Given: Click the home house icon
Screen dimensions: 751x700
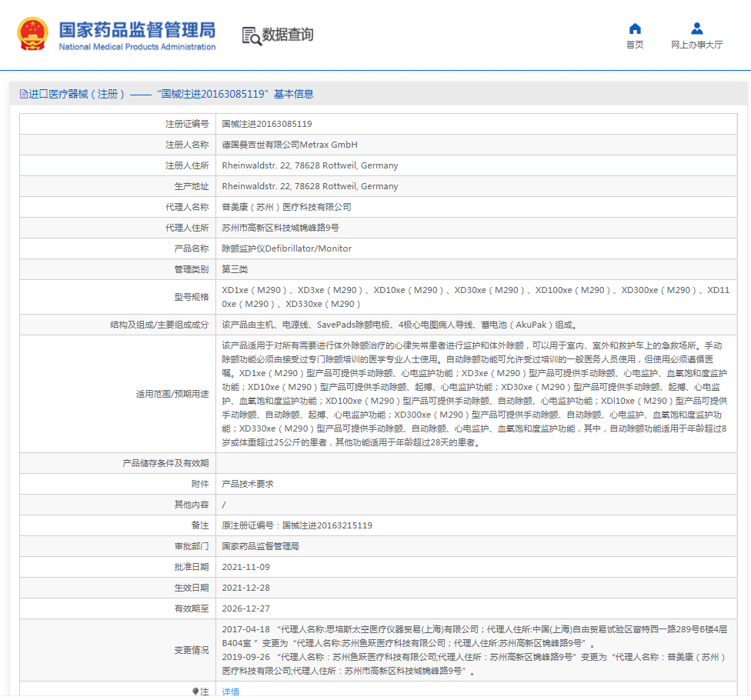Looking at the screenshot, I should (635, 28).
